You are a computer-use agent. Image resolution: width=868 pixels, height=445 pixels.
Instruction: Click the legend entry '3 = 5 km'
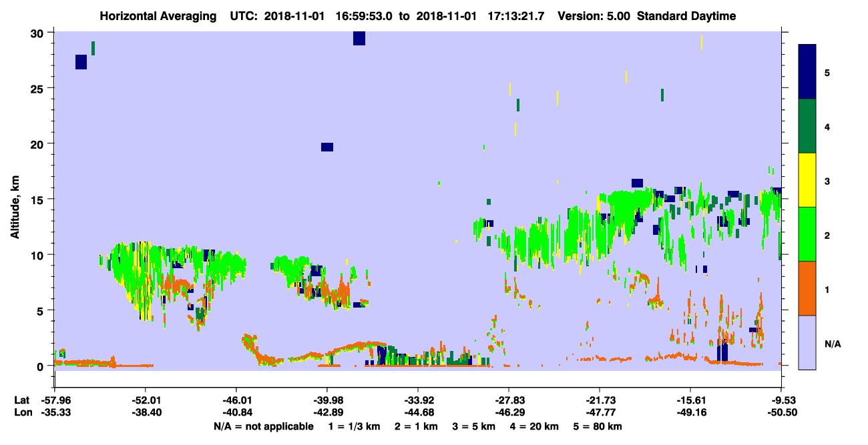[x=474, y=426]
